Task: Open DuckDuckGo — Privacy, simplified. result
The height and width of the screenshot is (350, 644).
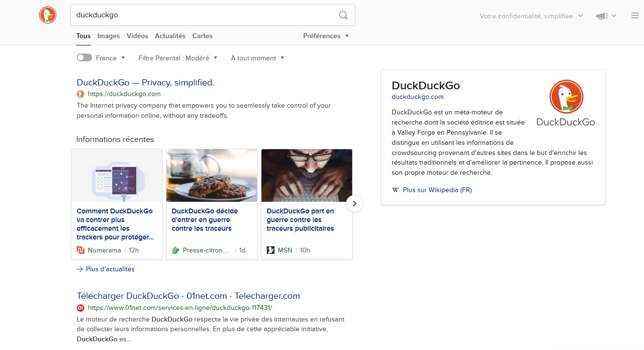Action: point(145,83)
